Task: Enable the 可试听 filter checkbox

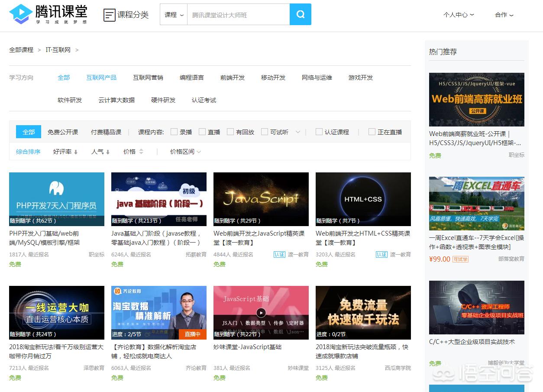Action: coord(265,132)
